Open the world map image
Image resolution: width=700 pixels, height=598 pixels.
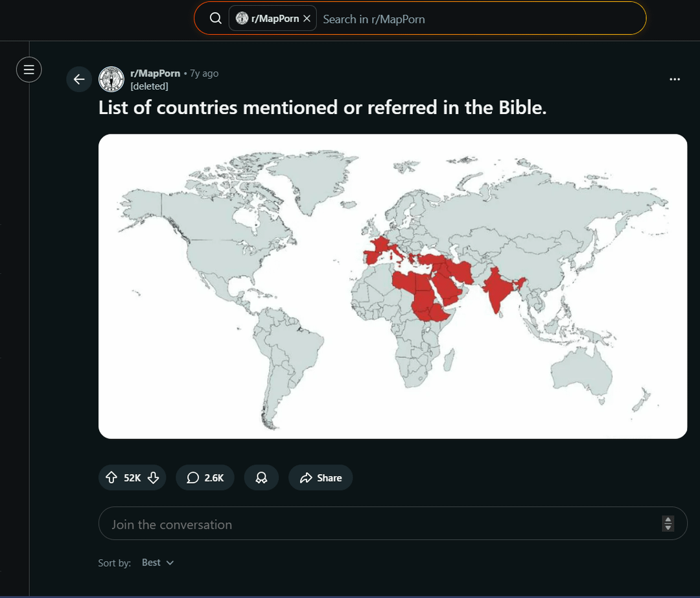click(x=392, y=286)
